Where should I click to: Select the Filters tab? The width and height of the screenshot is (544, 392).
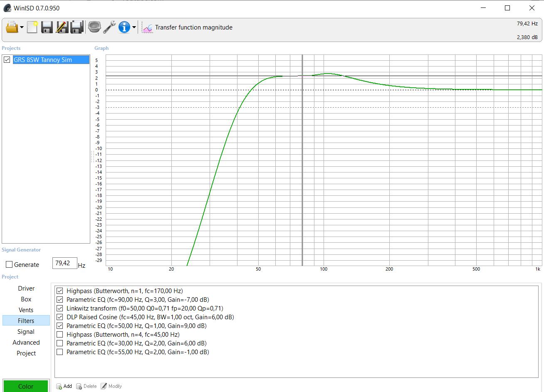pyautogui.click(x=26, y=321)
